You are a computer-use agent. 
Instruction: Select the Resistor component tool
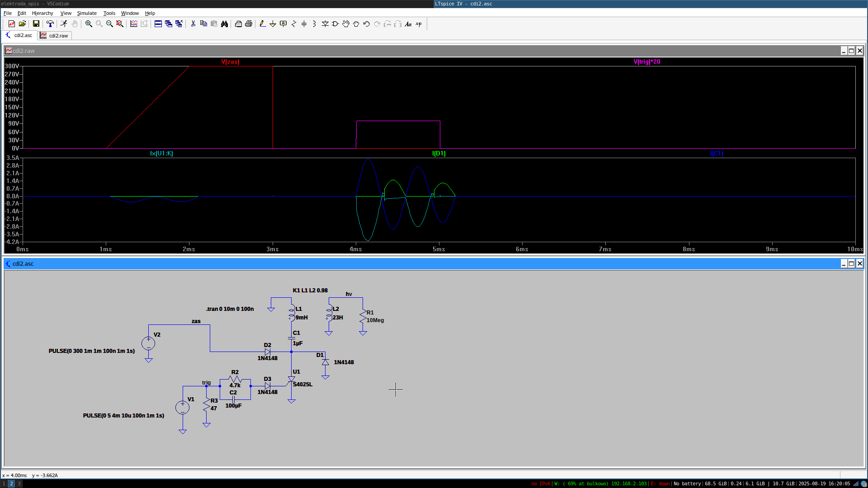294,24
